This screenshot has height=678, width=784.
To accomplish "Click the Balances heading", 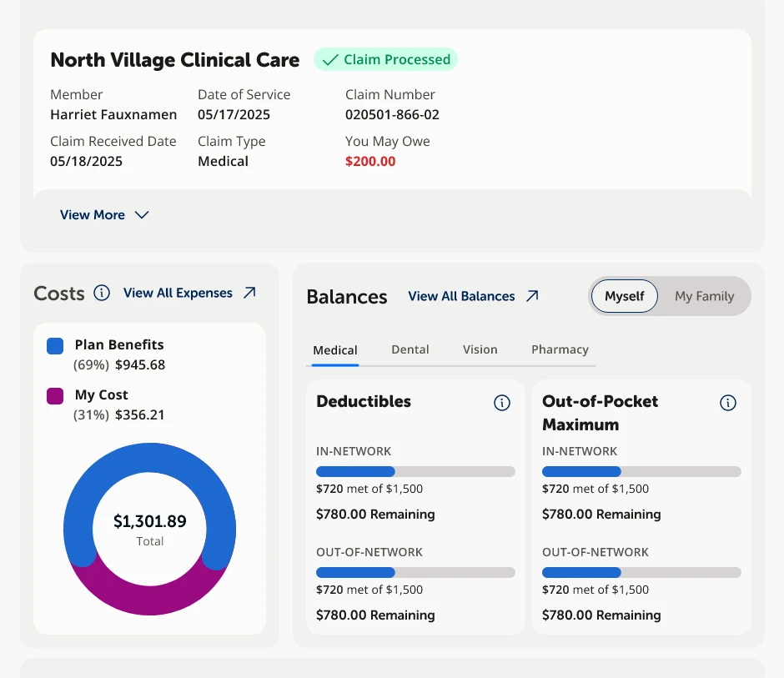I will pyautogui.click(x=347, y=297).
